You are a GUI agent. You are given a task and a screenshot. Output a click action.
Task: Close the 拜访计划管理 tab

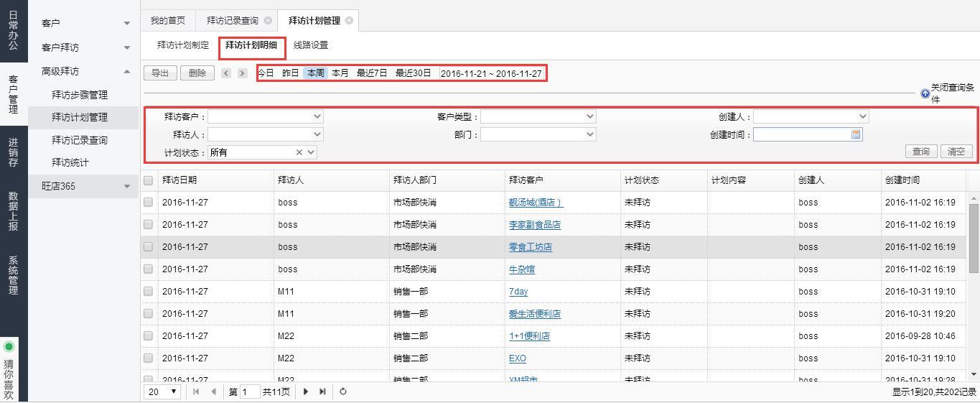349,21
